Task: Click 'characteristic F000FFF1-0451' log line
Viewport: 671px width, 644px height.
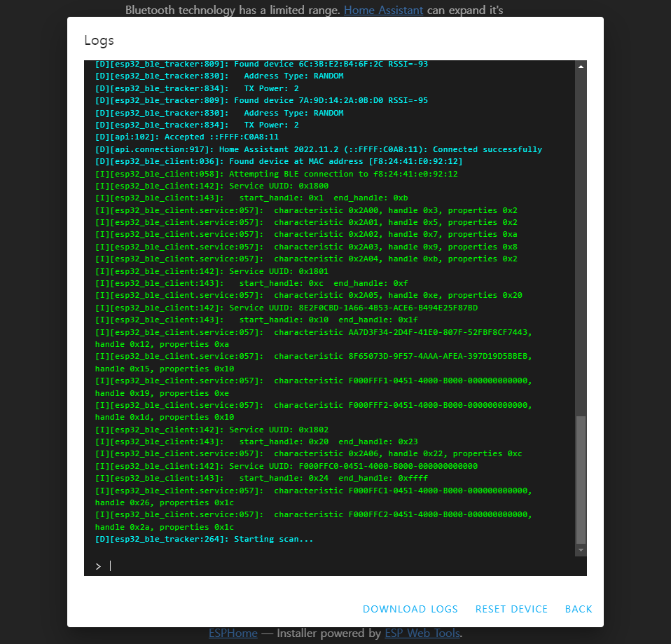Action: [x=313, y=387]
